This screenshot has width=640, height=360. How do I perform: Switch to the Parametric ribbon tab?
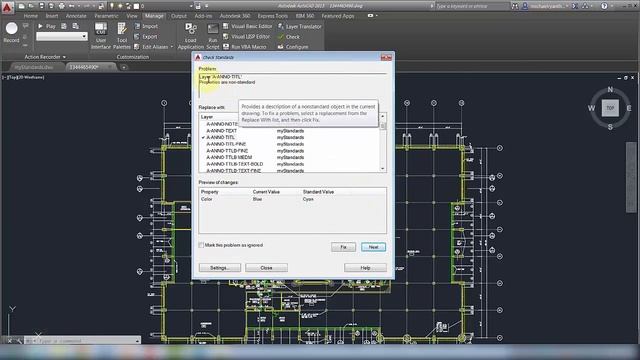pos(106,16)
